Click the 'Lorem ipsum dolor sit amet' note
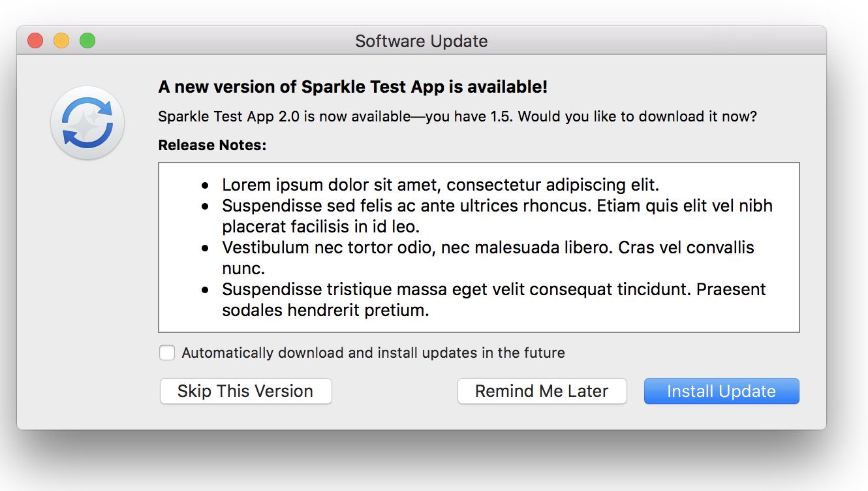The width and height of the screenshot is (868, 491). coord(441,185)
